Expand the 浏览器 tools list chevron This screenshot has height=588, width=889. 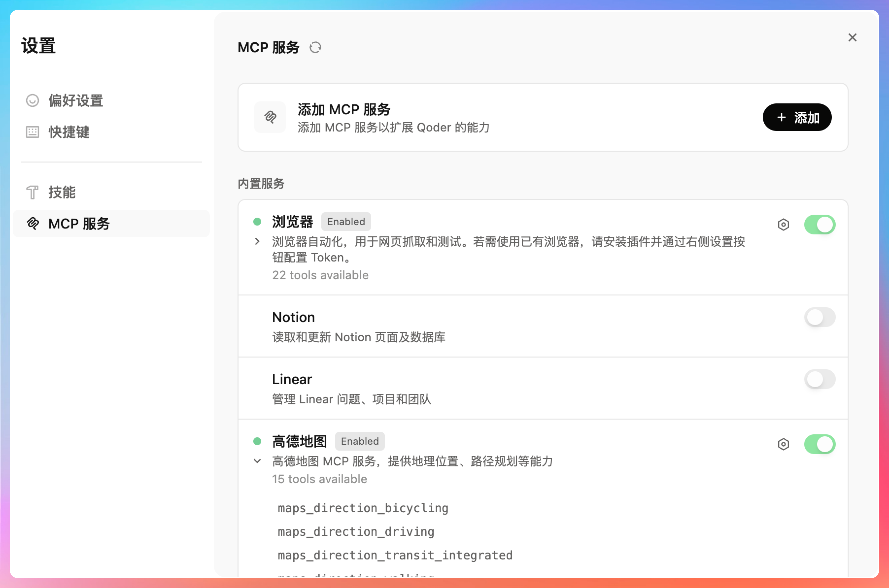[x=257, y=242]
